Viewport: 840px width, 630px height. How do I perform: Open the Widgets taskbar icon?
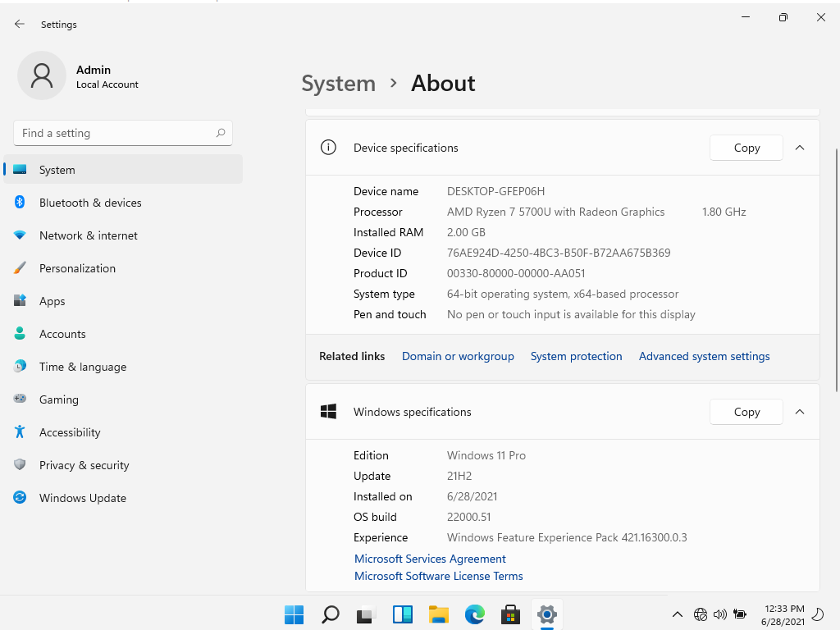[402, 614]
